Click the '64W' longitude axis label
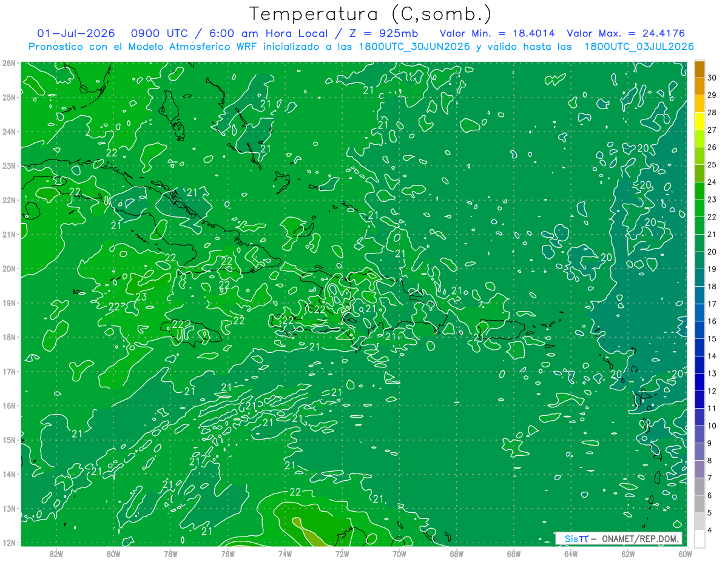The width and height of the screenshot is (728, 562). (571, 554)
